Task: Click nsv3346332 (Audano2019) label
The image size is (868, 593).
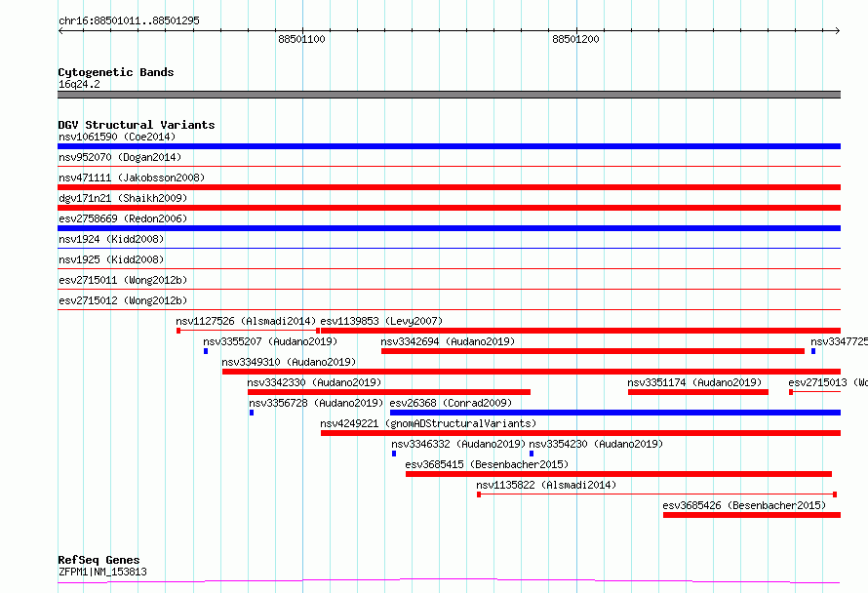Action: coord(458,444)
